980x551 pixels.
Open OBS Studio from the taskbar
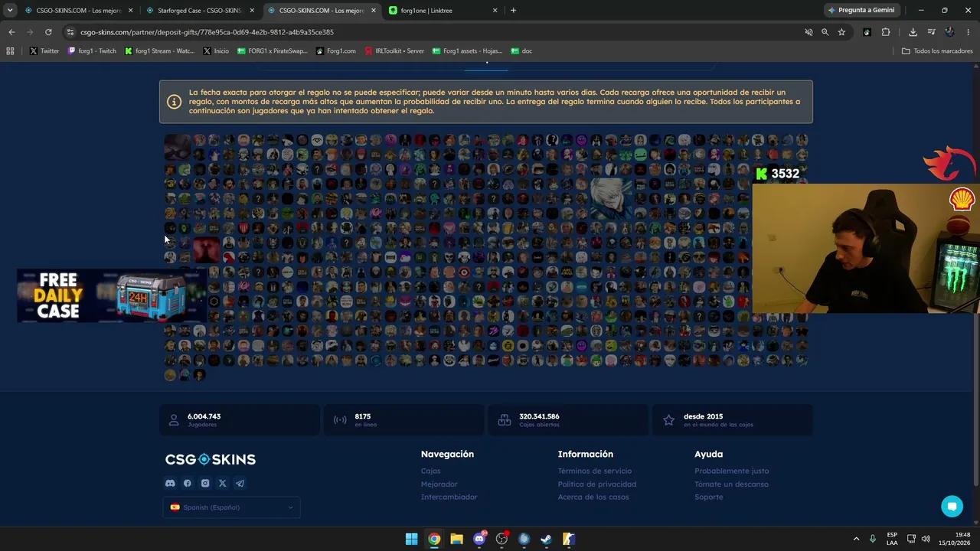501,539
